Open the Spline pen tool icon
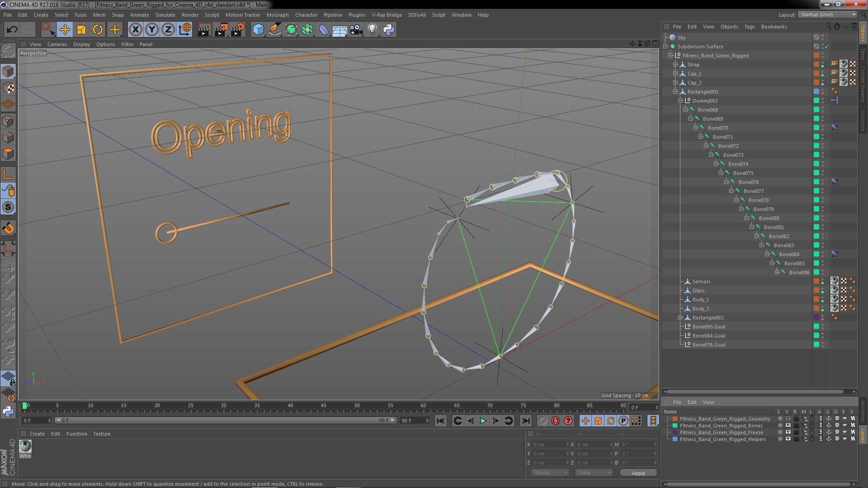 274,30
